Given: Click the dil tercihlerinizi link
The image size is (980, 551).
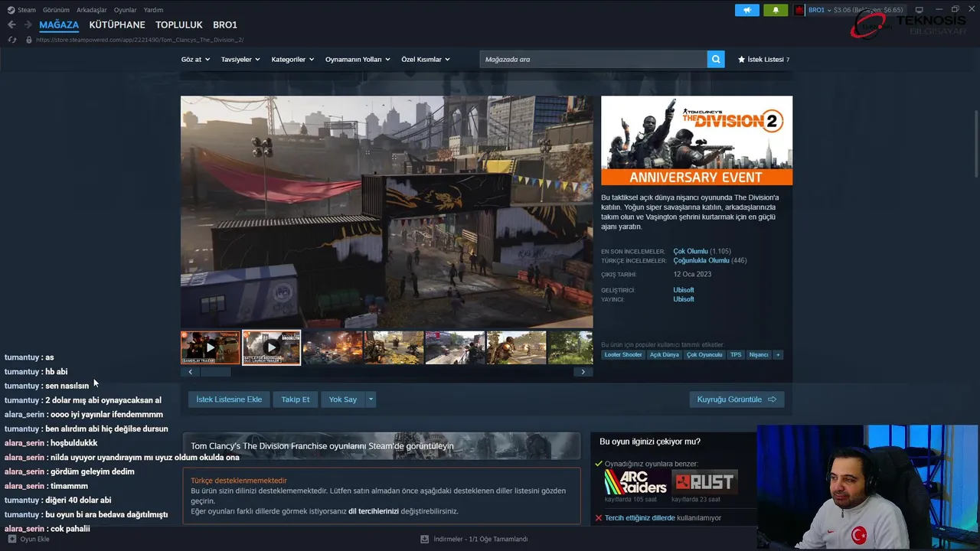Looking at the screenshot, I should (x=374, y=511).
